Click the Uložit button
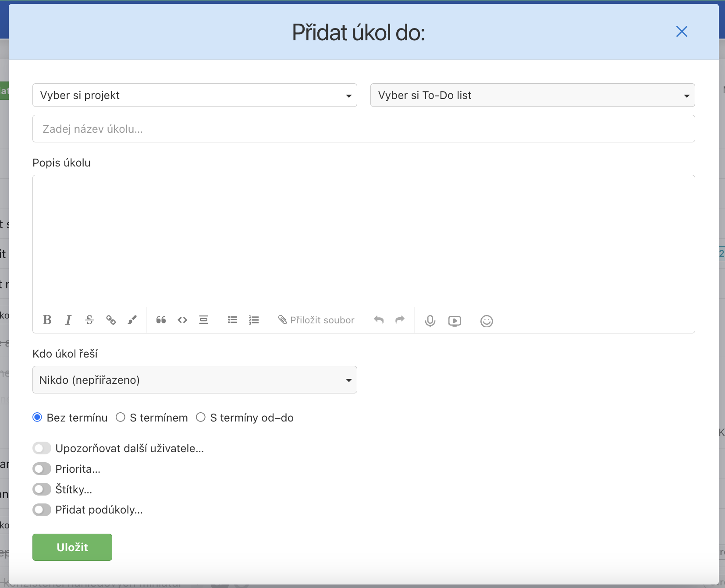Viewport: 725px width, 588px height. pos(72,547)
